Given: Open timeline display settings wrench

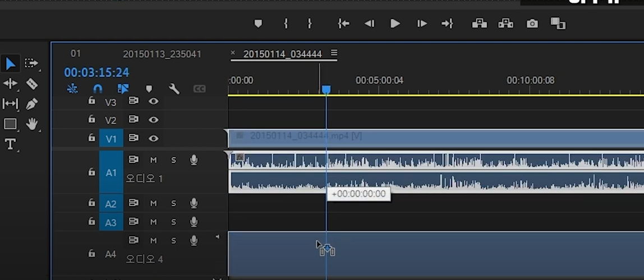Looking at the screenshot, I should (174, 88).
